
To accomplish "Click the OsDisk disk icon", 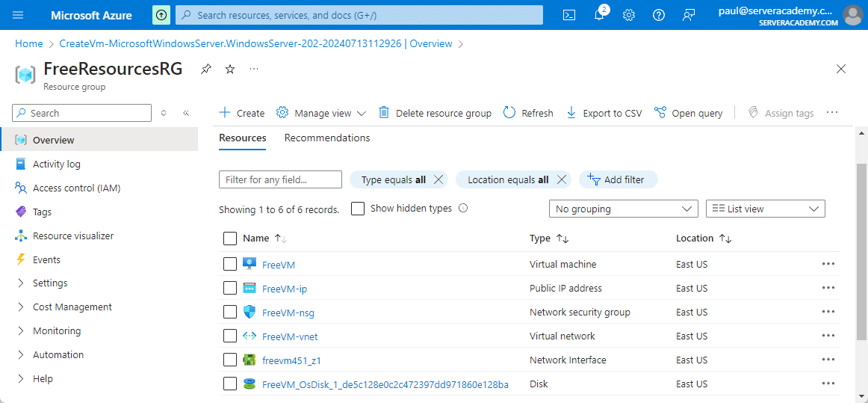I will pos(249,384).
